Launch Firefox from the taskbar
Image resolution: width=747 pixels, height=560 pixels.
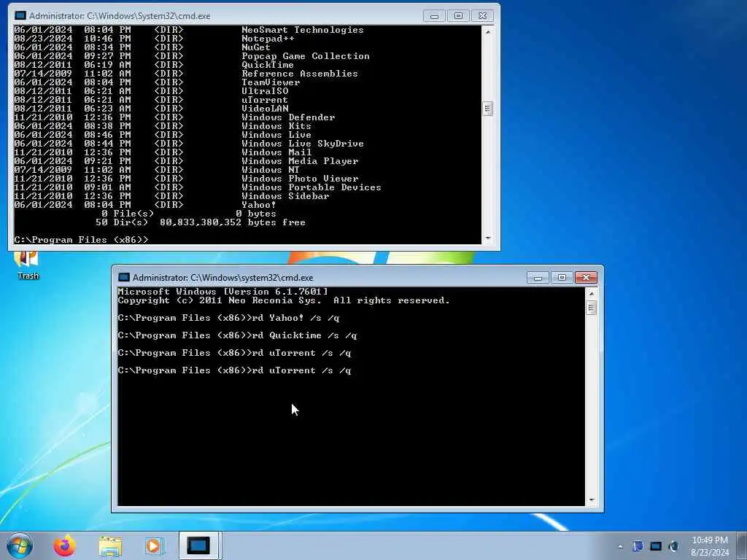pos(64,545)
